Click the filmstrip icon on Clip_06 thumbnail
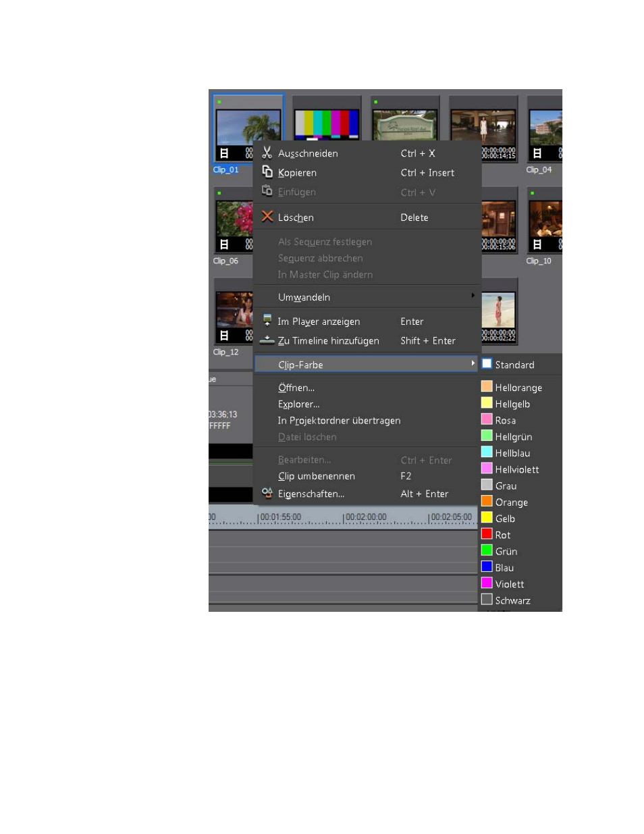 coord(225,244)
